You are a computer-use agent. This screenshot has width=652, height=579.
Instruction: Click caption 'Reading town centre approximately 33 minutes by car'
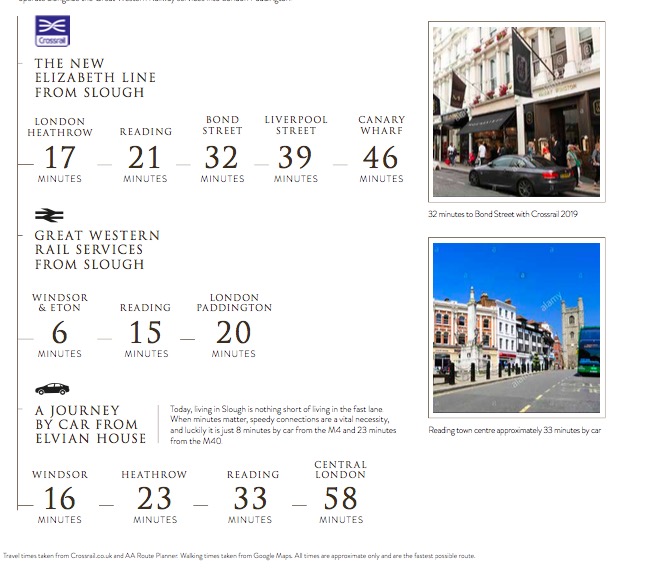tap(515, 430)
